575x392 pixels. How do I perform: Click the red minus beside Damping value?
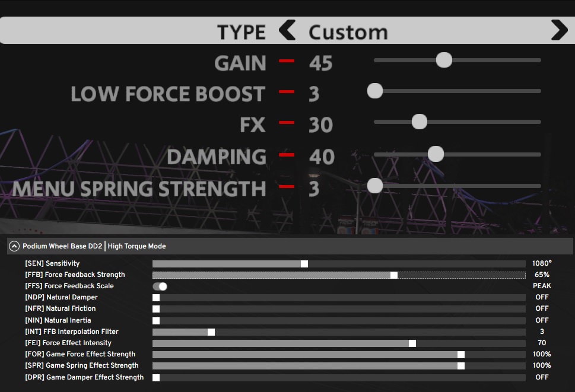pyautogui.click(x=287, y=155)
